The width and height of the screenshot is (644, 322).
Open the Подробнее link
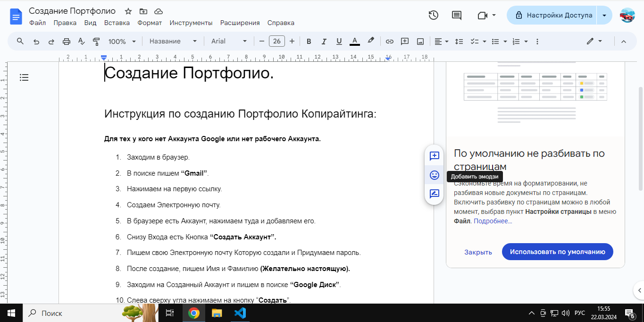tap(493, 221)
